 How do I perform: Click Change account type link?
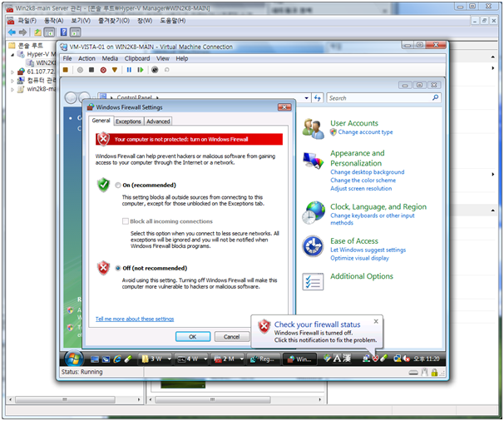[x=365, y=132]
